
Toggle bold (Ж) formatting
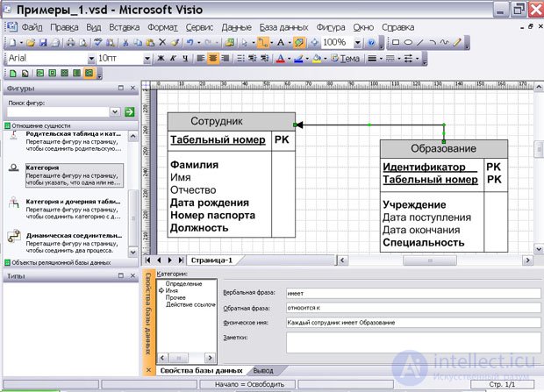(161, 59)
